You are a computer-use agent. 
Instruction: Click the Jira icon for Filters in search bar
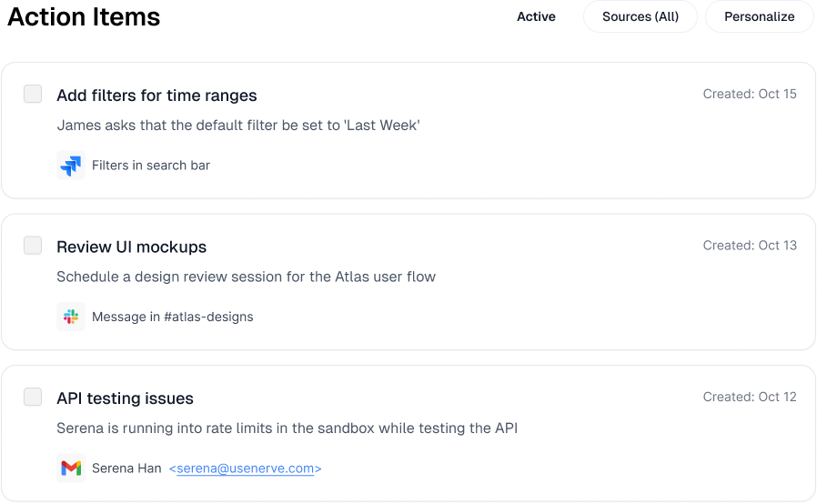70,166
